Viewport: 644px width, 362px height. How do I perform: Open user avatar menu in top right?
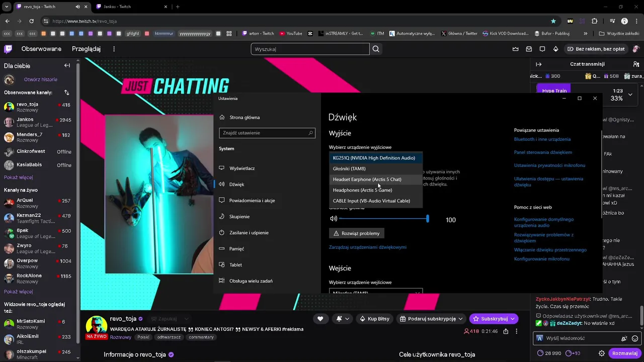pos(636,49)
